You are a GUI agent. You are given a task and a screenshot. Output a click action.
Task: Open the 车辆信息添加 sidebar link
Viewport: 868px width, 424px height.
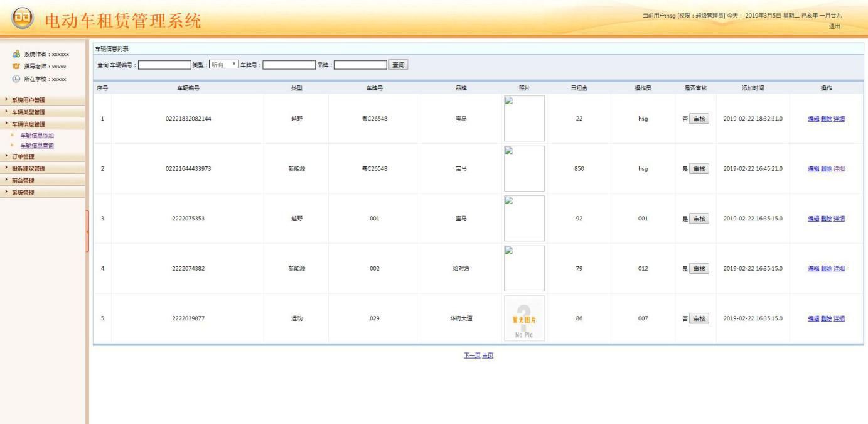[37, 135]
